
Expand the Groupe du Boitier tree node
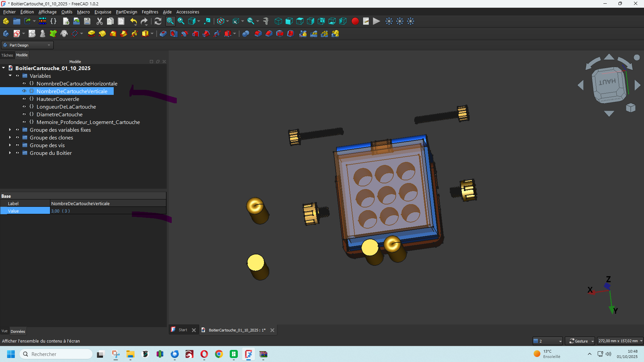pyautogui.click(x=10, y=153)
